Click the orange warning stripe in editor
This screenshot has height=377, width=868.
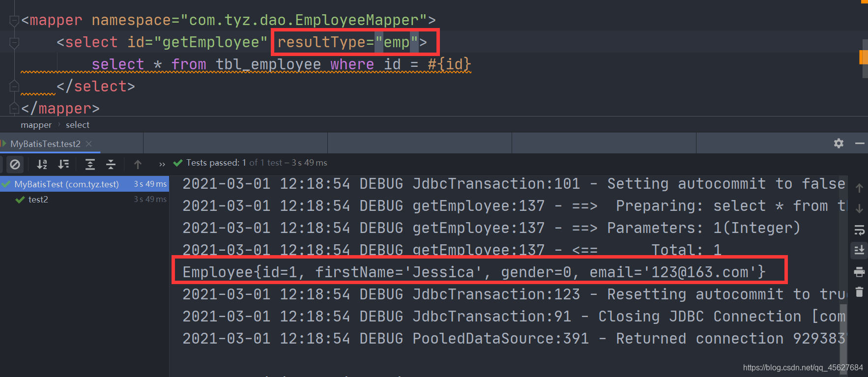(863, 57)
